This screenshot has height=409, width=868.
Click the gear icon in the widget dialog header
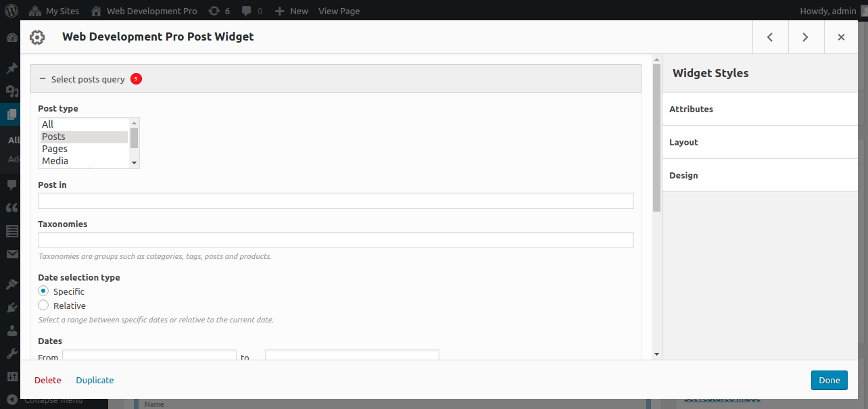coord(37,37)
